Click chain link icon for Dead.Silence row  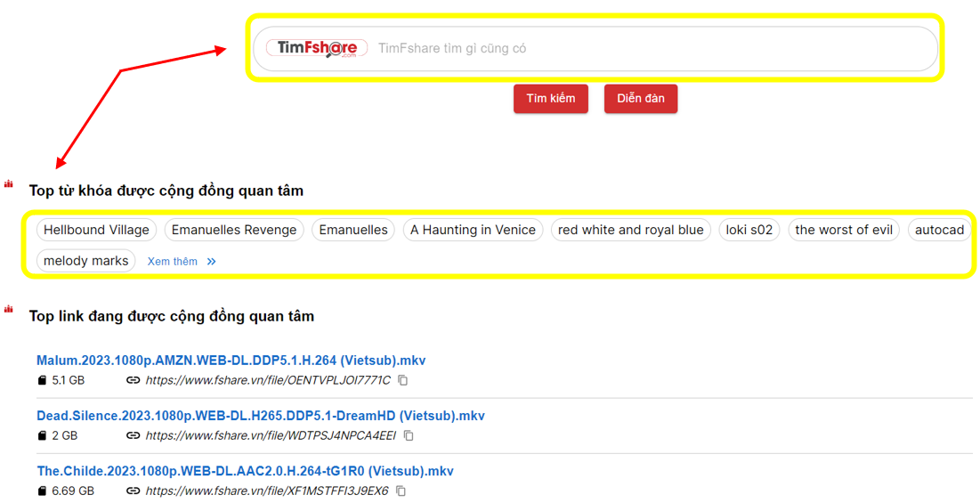pos(134,435)
